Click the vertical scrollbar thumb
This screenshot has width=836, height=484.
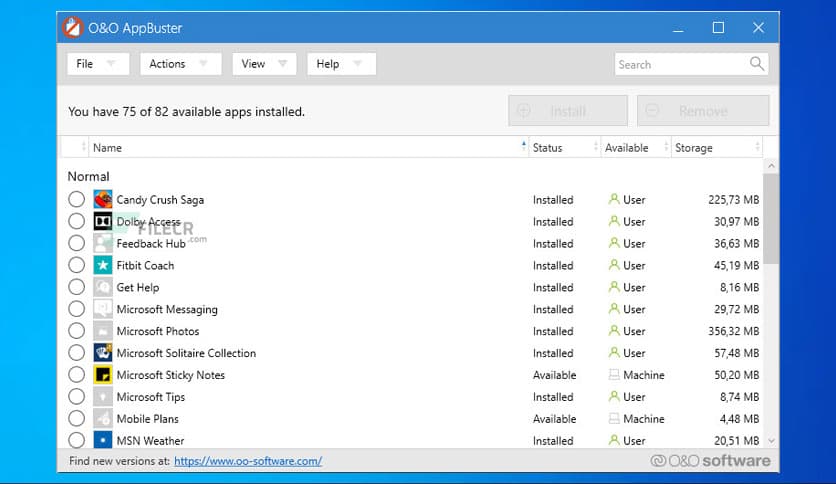[x=771, y=219]
